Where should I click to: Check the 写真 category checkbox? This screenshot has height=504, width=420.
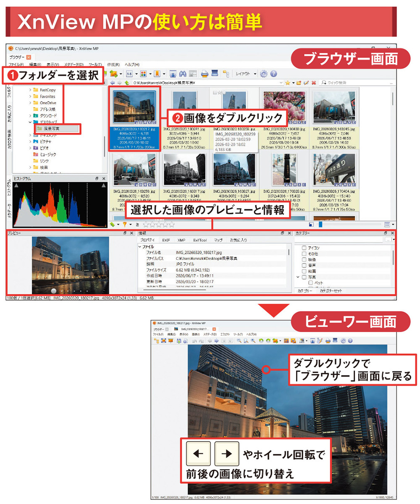pyautogui.click(x=304, y=277)
